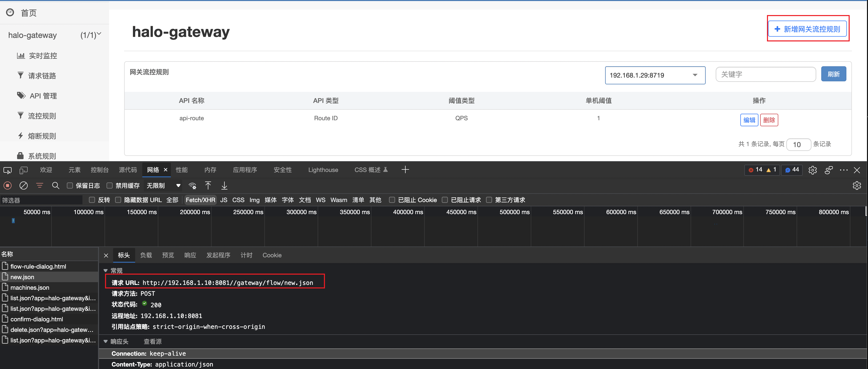Click the 关键字 search field
The width and height of the screenshot is (868, 369).
point(765,74)
